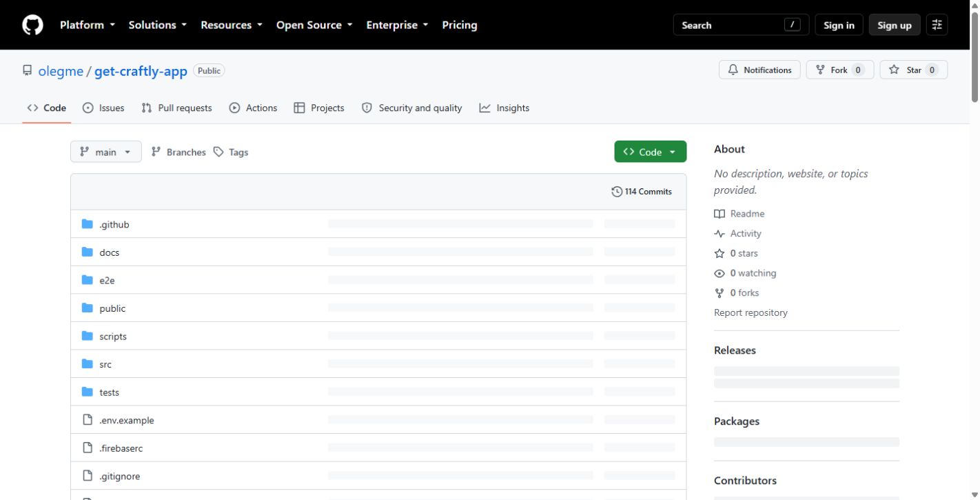
Task: Open the tests folder
Action: (110, 392)
